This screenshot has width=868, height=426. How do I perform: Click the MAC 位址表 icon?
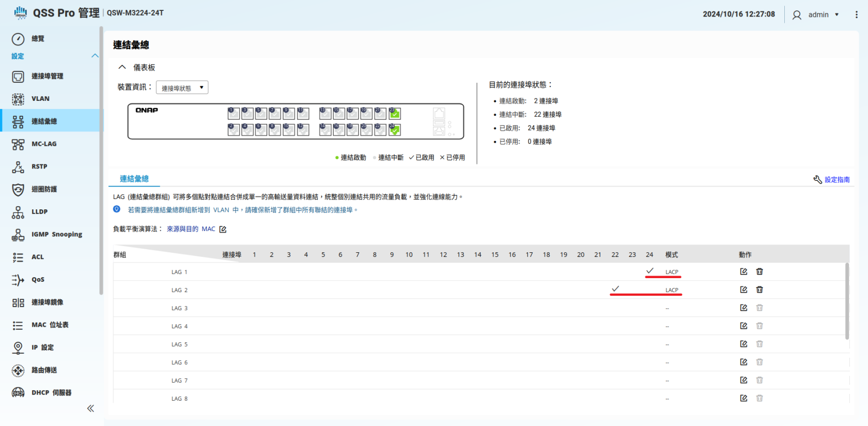click(18, 325)
